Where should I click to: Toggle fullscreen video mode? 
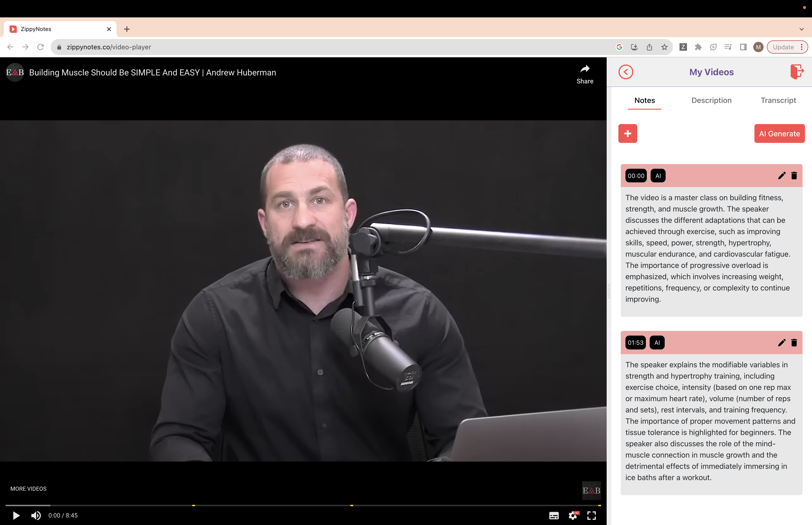[x=592, y=515]
